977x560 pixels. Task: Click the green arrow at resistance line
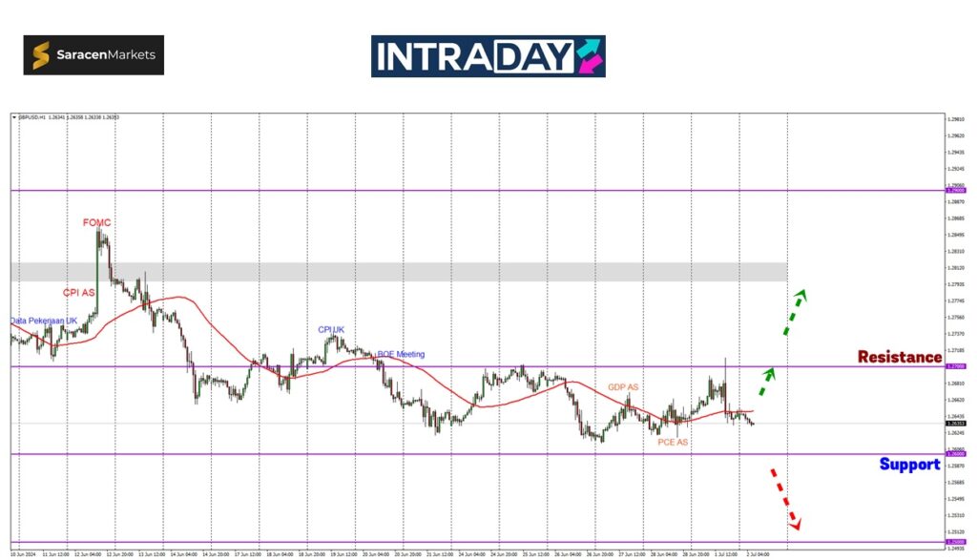[x=766, y=381]
